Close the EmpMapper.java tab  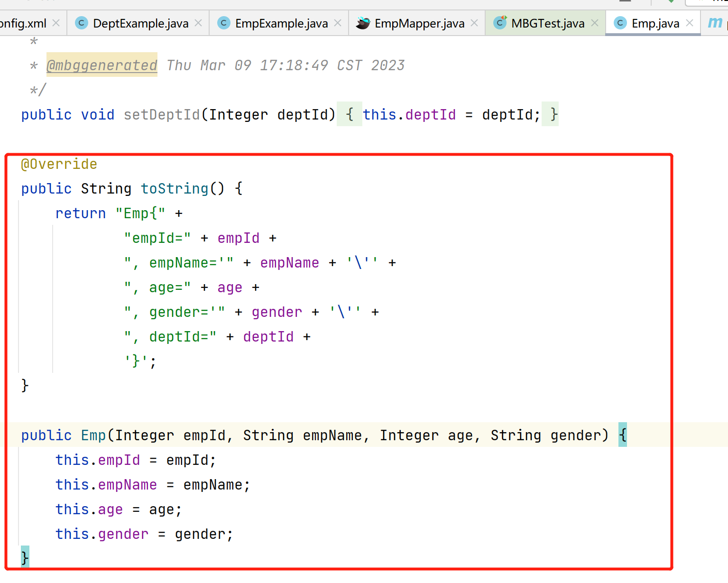pos(474,23)
